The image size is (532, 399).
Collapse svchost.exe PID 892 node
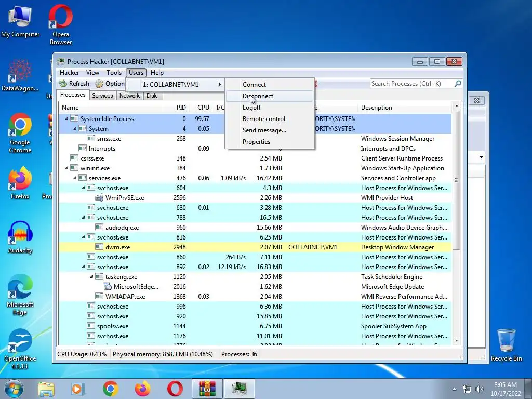(x=83, y=267)
